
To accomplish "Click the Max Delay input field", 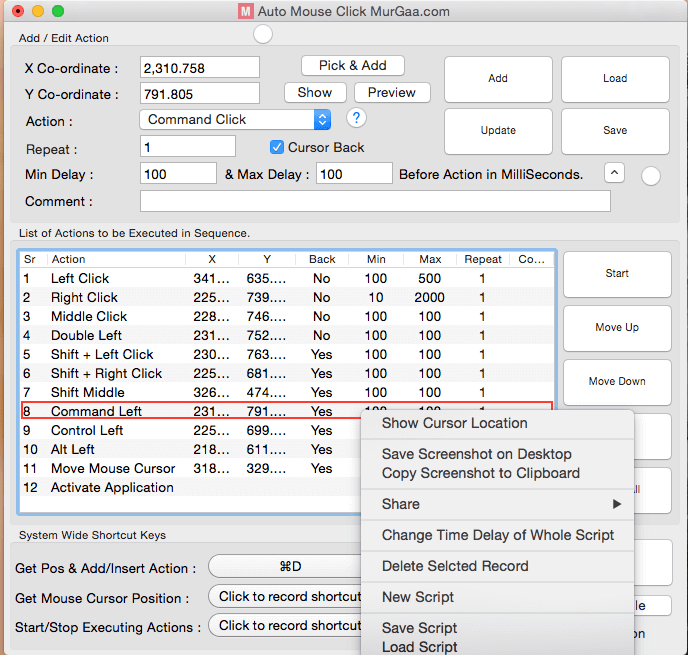I will pos(354,173).
